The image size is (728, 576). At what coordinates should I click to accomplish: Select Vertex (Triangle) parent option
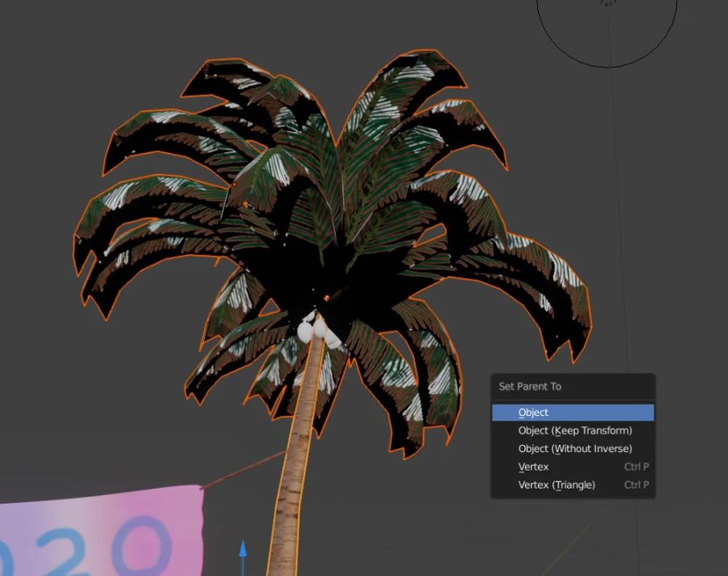coord(556,485)
